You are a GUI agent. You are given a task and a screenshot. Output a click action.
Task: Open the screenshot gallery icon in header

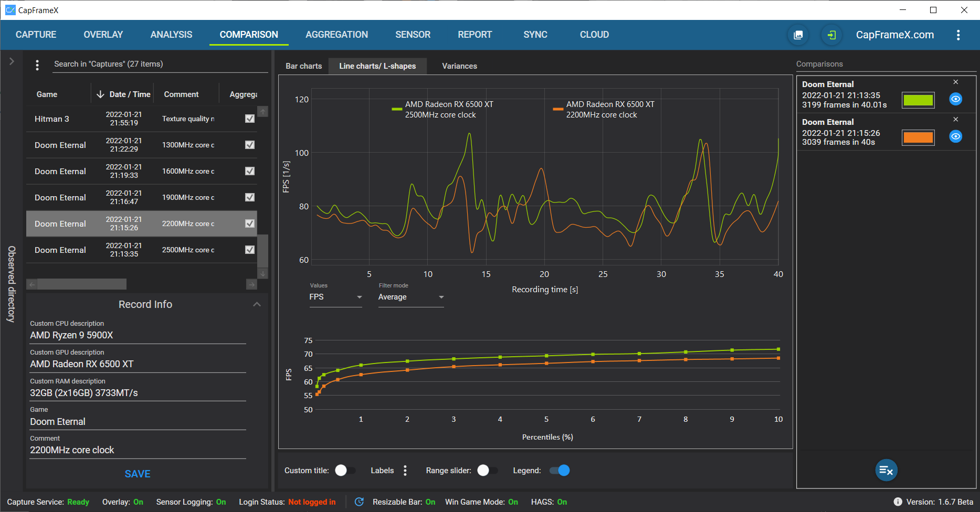tap(798, 35)
